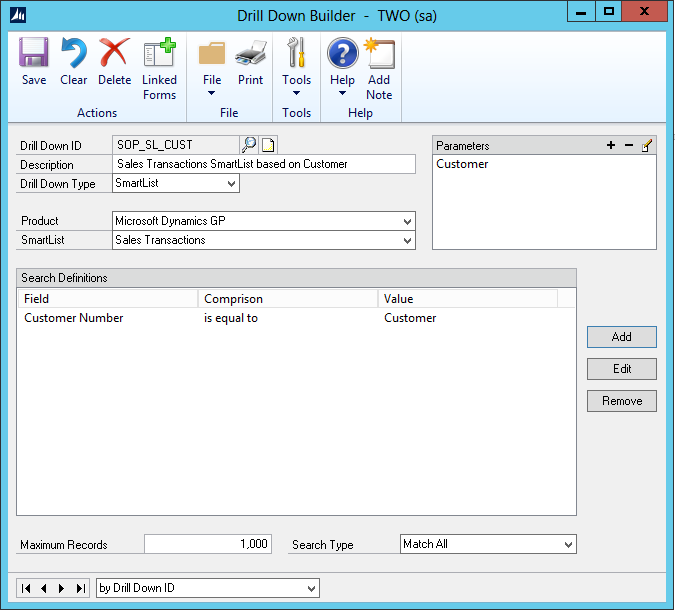
Task: Click note icon beside Drill Down ID
Action: point(268,145)
